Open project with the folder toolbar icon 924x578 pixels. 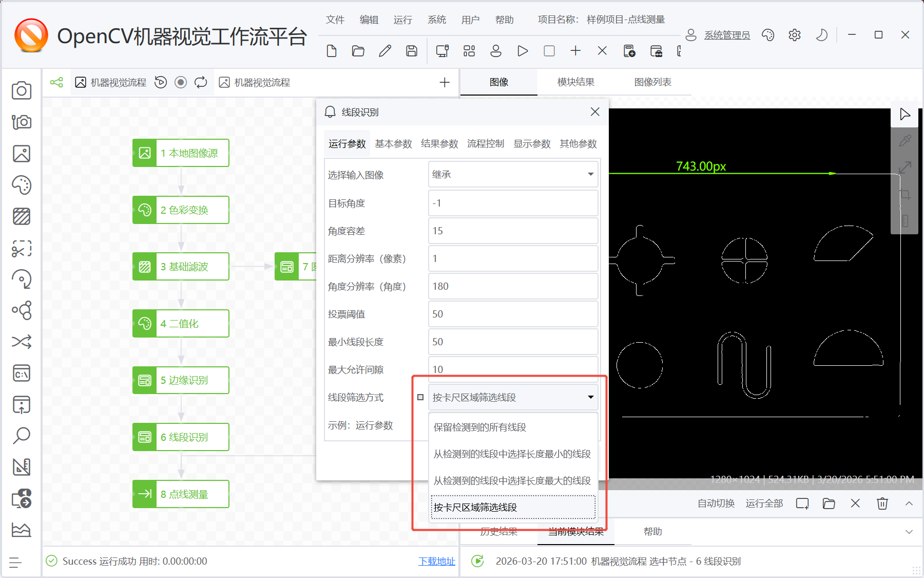click(x=358, y=51)
